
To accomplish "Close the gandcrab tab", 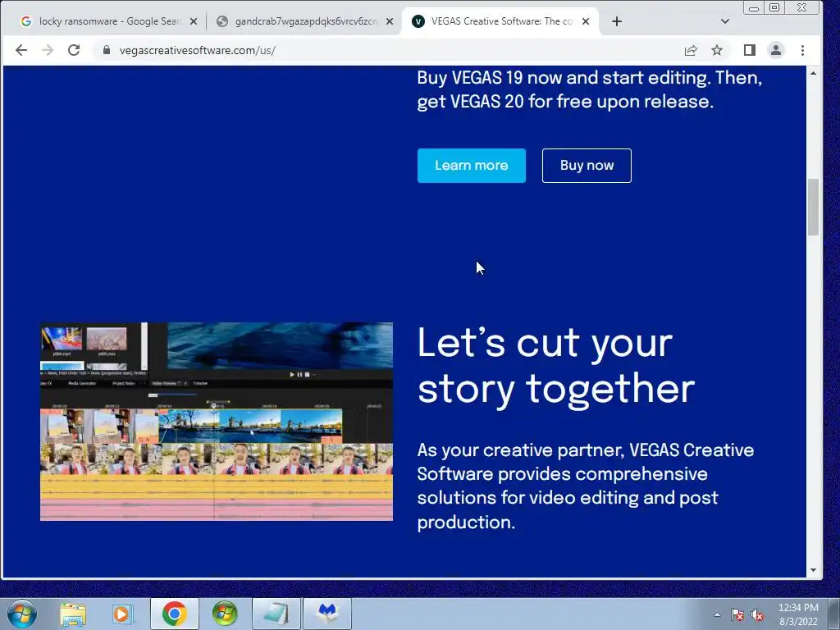I will pyautogui.click(x=390, y=21).
